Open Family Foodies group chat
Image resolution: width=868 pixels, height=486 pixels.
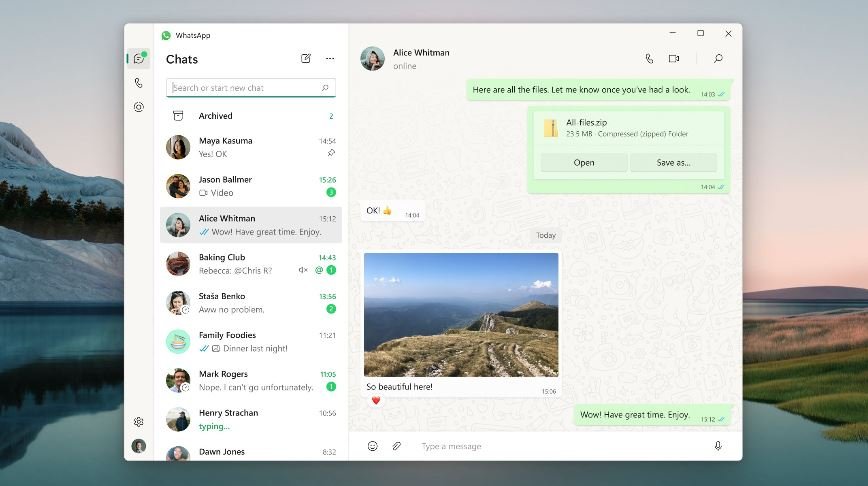coord(251,342)
